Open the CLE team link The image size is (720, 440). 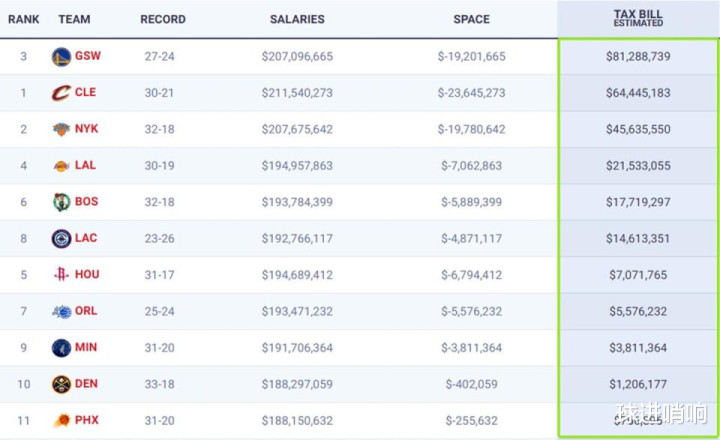(x=85, y=92)
